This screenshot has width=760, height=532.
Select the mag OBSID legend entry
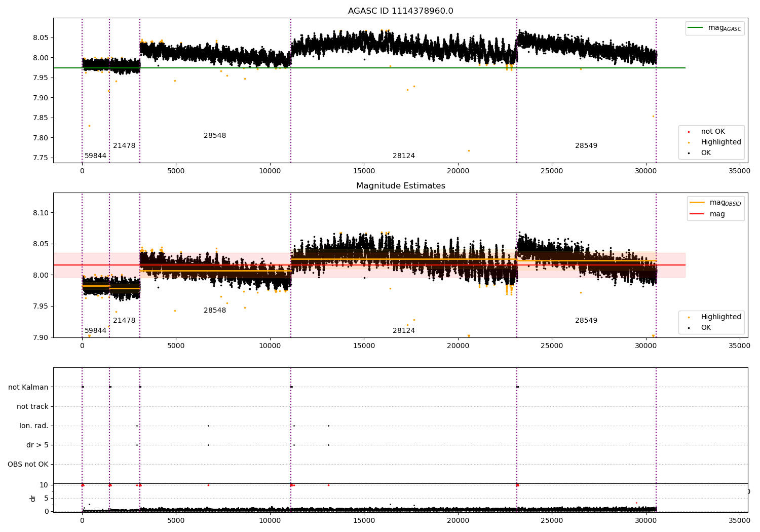point(715,203)
